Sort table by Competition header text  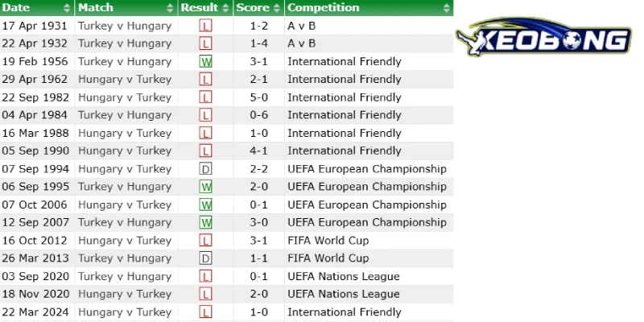click(324, 8)
